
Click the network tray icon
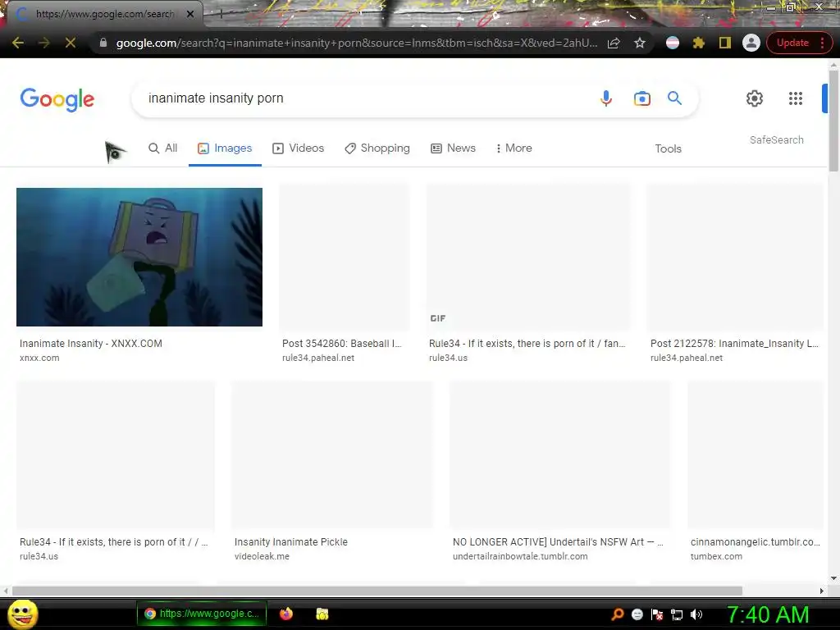[677, 614]
